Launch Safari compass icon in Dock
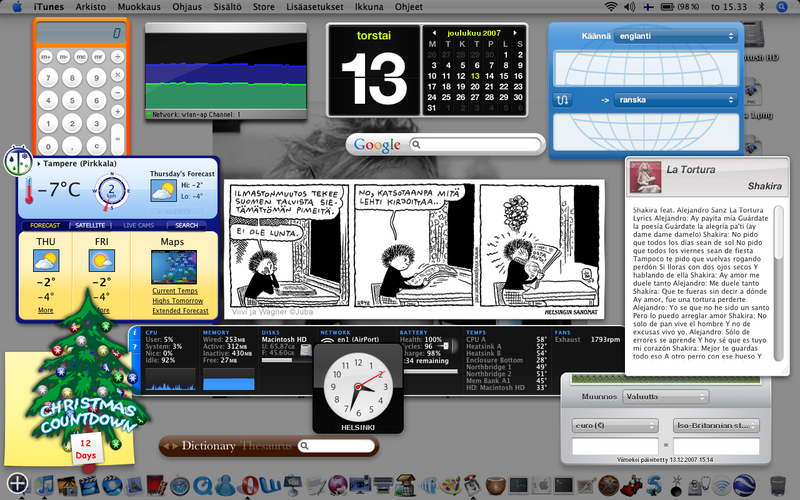This screenshot has width=800, height=500. click(180, 486)
